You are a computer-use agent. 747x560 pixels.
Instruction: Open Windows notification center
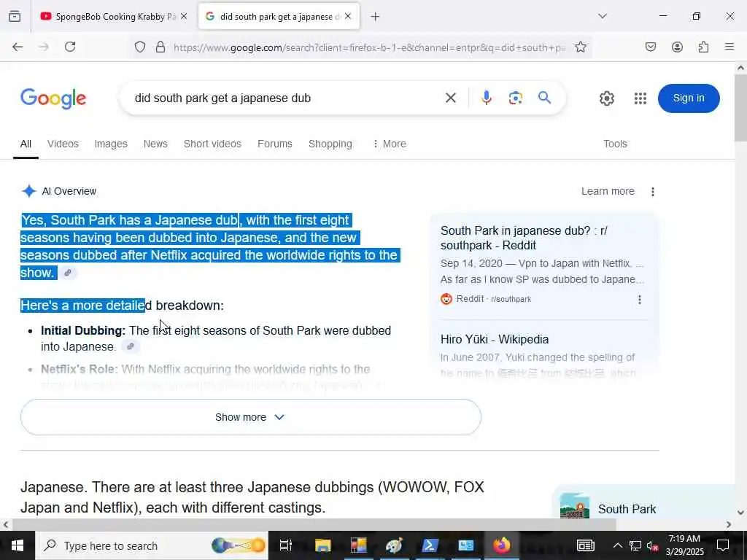coord(723,545)
